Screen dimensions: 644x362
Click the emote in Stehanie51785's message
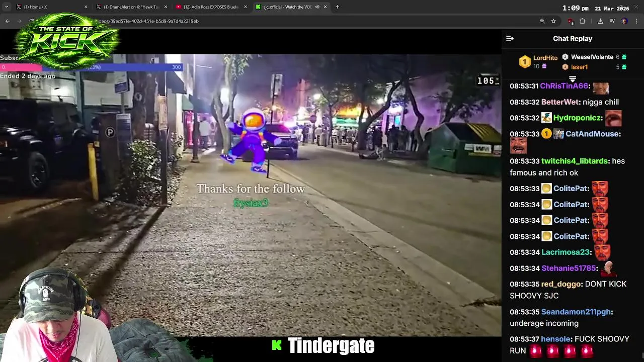tap(609, 268)
